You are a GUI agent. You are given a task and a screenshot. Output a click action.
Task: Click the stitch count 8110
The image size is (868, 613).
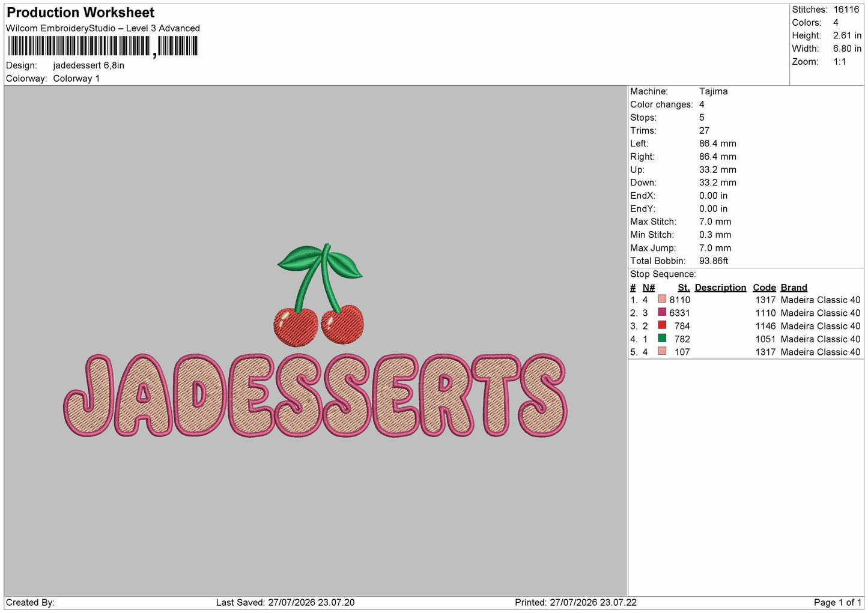point(680,300)
